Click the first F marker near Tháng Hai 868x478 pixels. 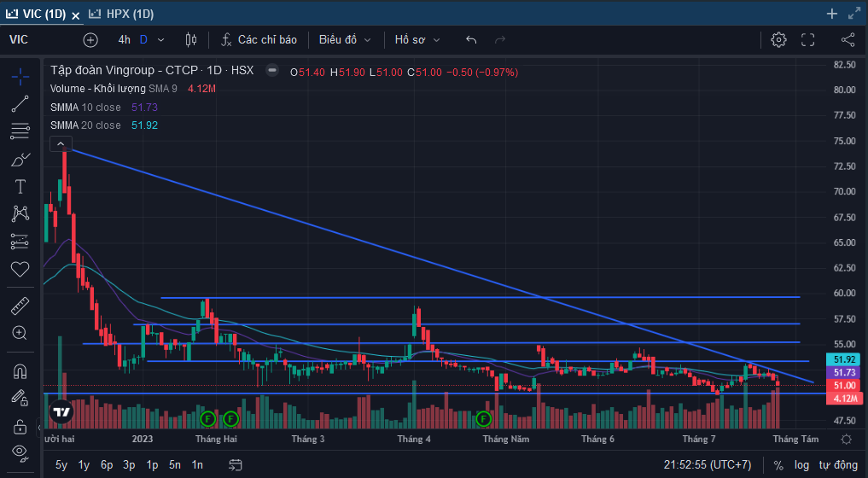click(207, 419)
